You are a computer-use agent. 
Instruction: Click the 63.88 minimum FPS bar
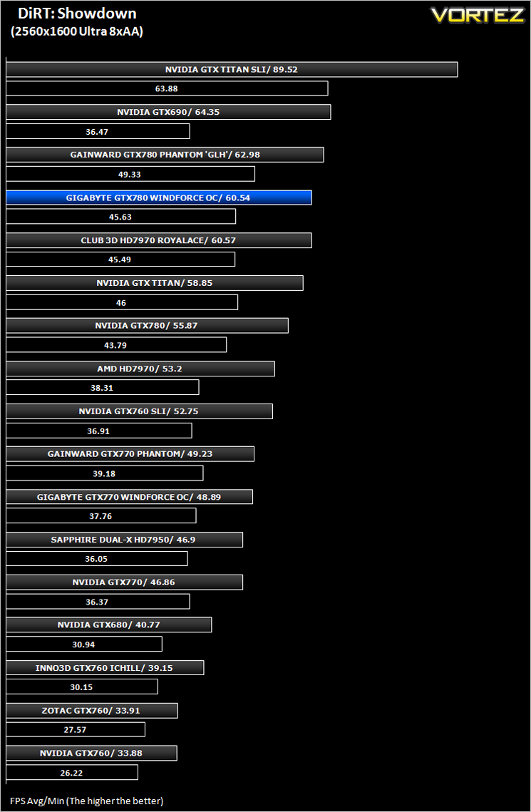[167, 88]
